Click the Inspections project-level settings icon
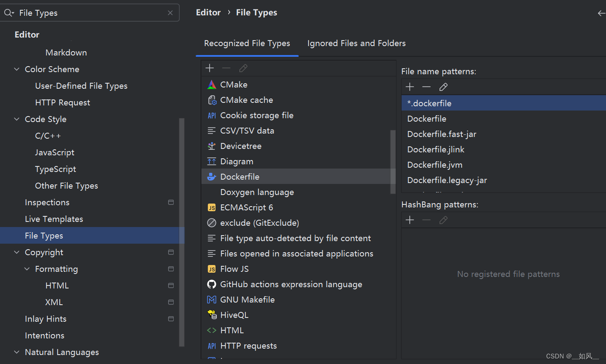Screen dimensions: 606x364 (171, 202)
